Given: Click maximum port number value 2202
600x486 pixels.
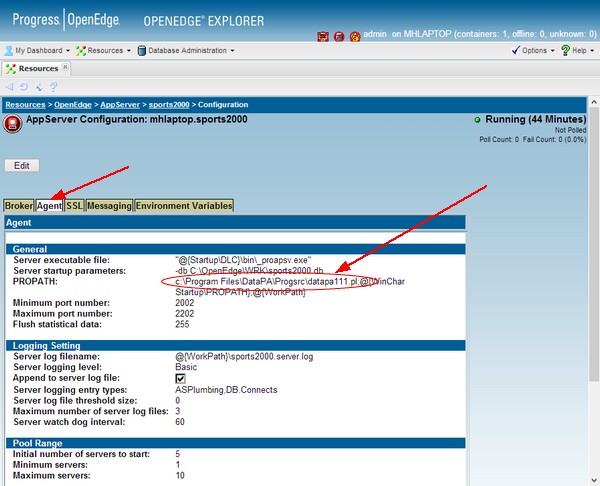Looking at the screenshot, I should (x=184, y=314).
